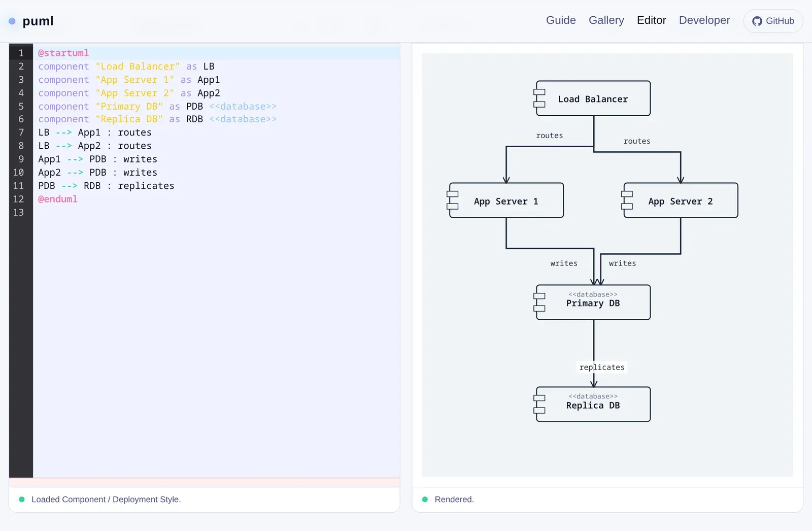Image resolution: width=812 pixels, height=531 pixels.
Task: Click the right "writes" edge label
Action: (x=623, y=263)
